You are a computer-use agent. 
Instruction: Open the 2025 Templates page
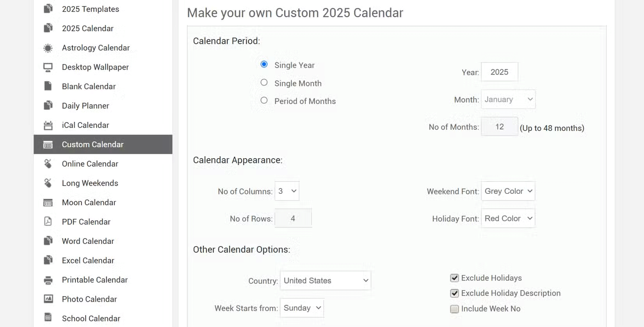(x=90, y=9)
